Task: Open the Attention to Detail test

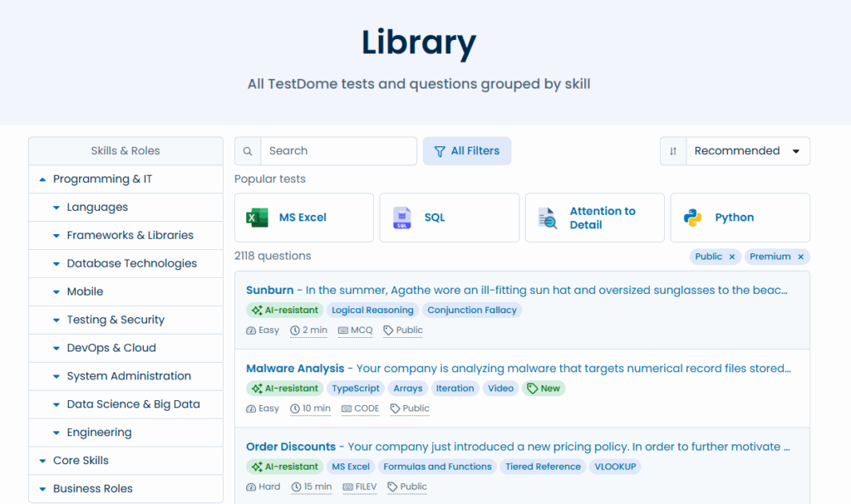Action: tap(595, 218)
